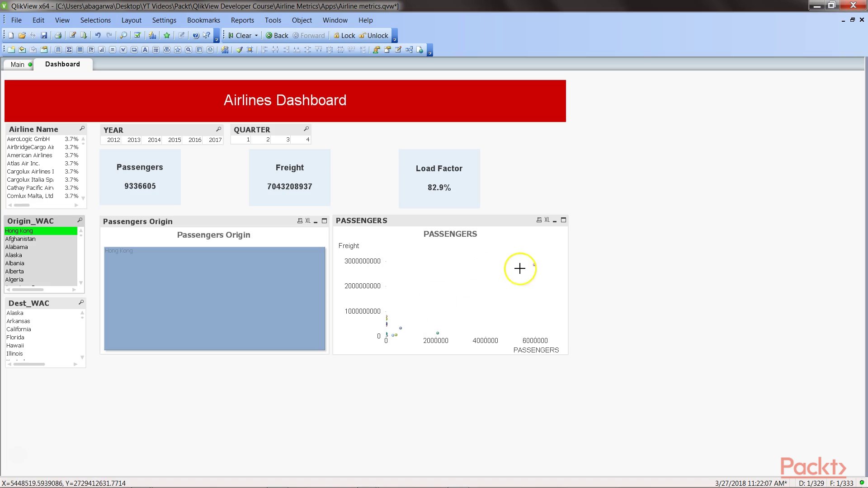
Task: Select California in Dest_WAC list
Action: coord(19,329)
